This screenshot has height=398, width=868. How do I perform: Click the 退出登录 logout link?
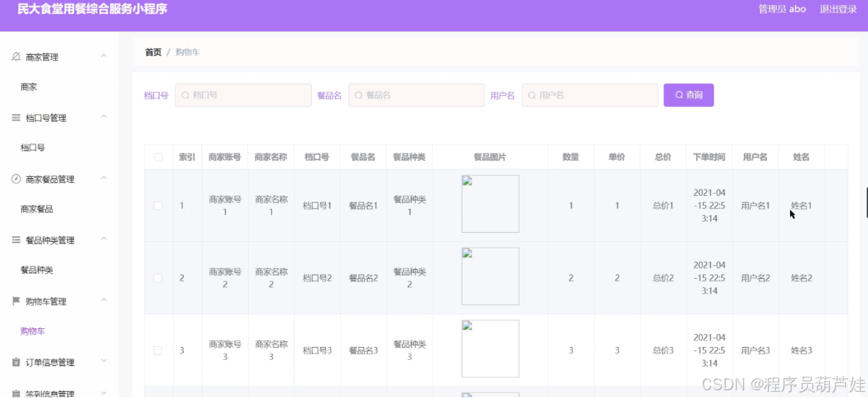click(x=838, y=9)
